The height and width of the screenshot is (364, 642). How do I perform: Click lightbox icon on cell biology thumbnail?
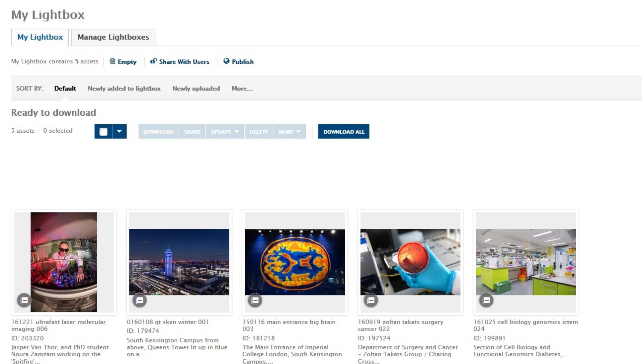pyautogui.click(x=486, y=300)
